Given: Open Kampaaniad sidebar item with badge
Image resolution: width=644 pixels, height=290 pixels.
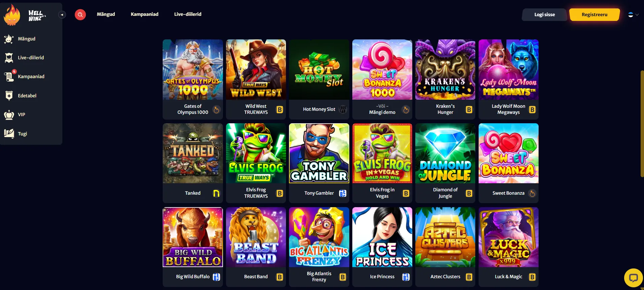Looking at the screenshot, I should click(x=31, y=76).
